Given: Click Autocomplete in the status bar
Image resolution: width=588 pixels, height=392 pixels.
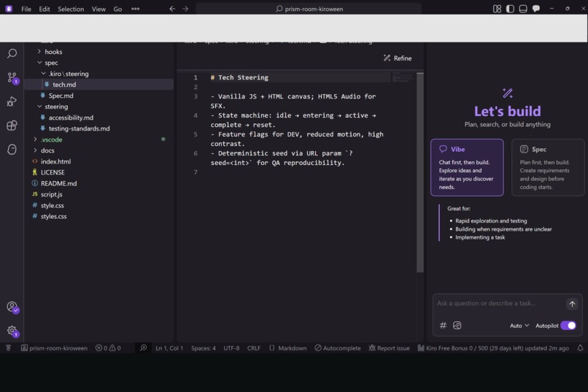Looking at the screenshot, I should (338, 348).
